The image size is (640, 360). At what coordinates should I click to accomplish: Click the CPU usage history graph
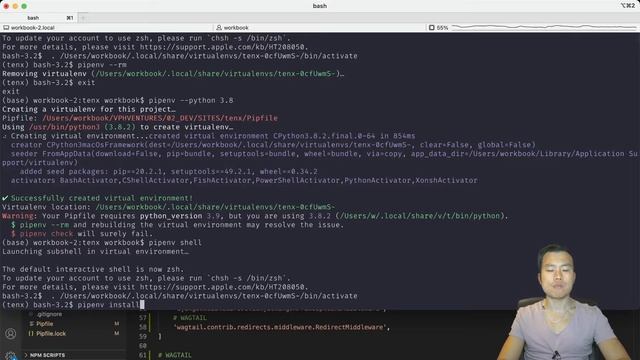pyautogui.click(x=544, y=27)
